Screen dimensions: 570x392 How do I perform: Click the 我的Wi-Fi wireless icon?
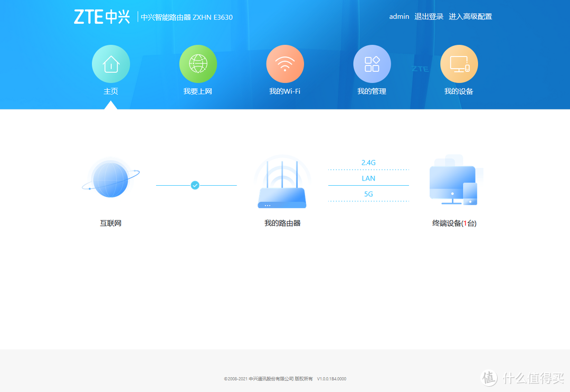click(x=285, y=63)
